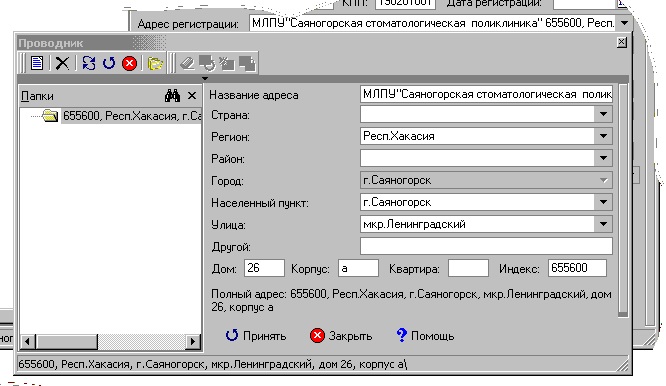Open the Регион dropdown showing Респ.Хакасия
The width and height of the screenshot is (666, 386).
[603, 136]
